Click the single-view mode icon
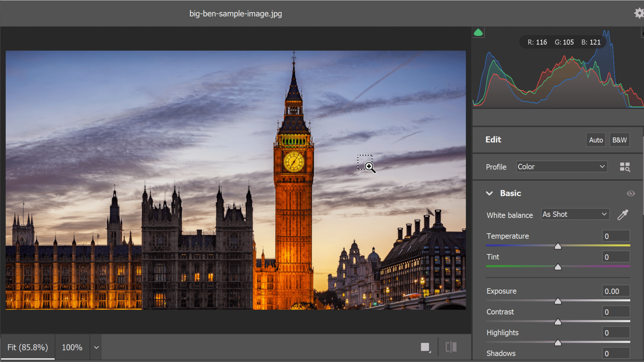 click(425, 347)
